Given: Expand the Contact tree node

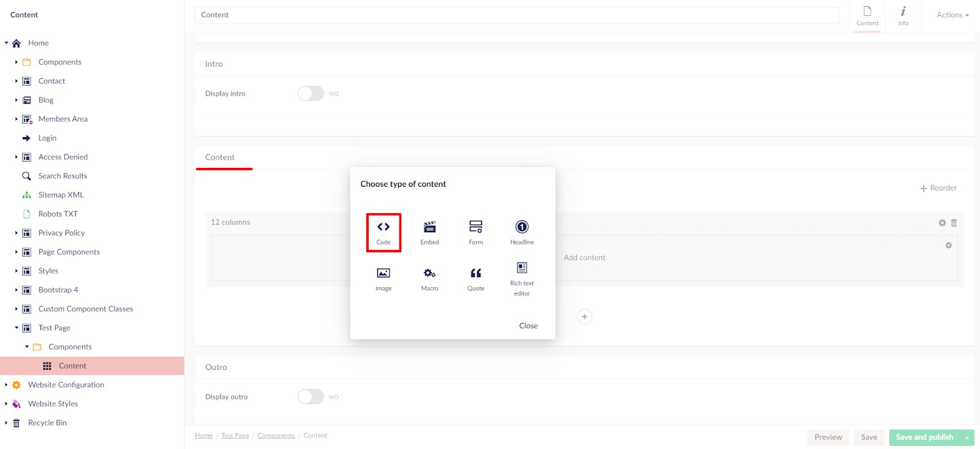Looking at the screenshot, I should 16,81.
